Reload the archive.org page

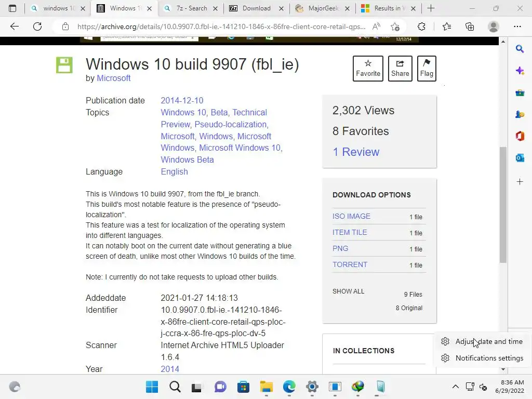pos(37,26)
